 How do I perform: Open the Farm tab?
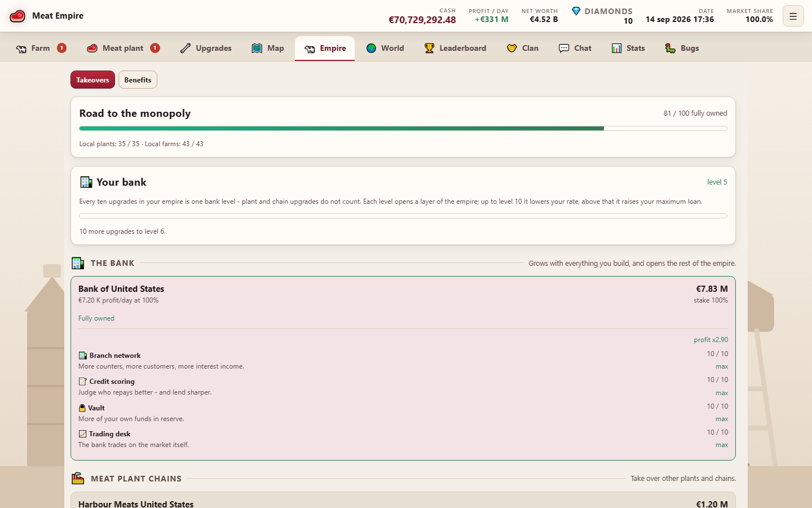tap(41, 49)
